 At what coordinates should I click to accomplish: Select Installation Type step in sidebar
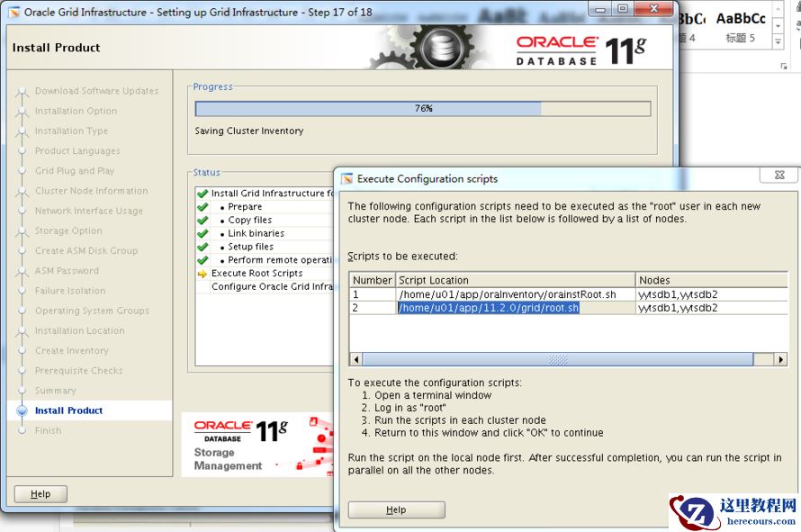pos(71,131)
